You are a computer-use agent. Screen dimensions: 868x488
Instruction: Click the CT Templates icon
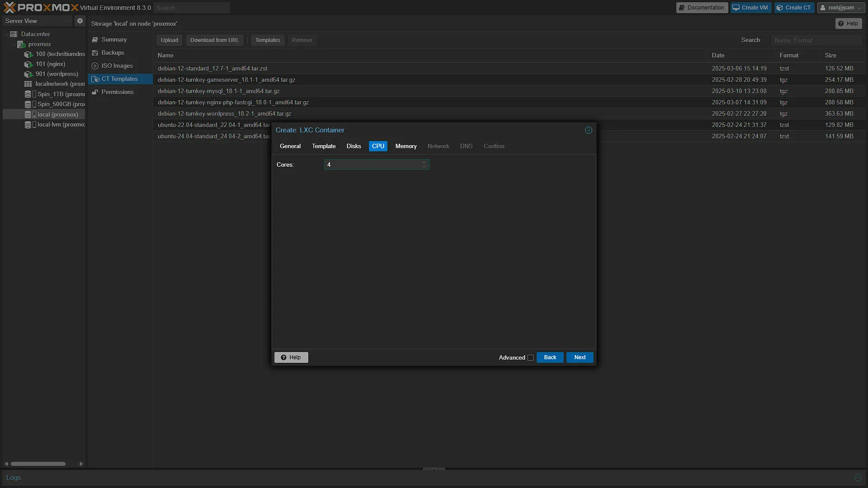point(95,79)
